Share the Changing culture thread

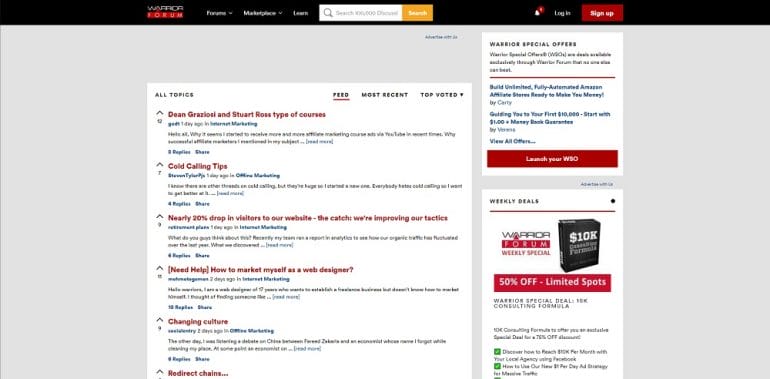[x=202, y=359]
